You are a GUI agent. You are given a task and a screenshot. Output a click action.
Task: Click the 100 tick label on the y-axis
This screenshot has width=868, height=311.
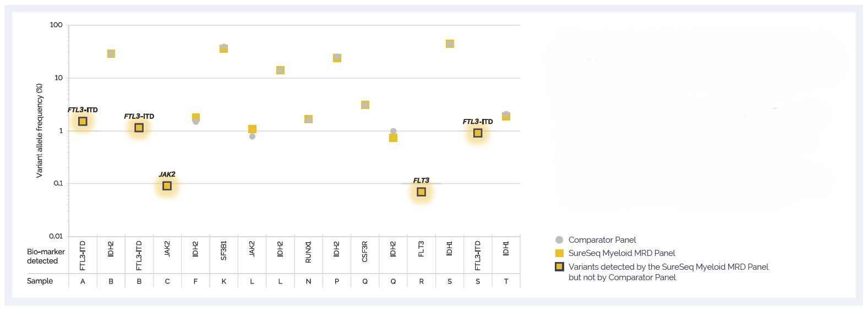point(56,25)
